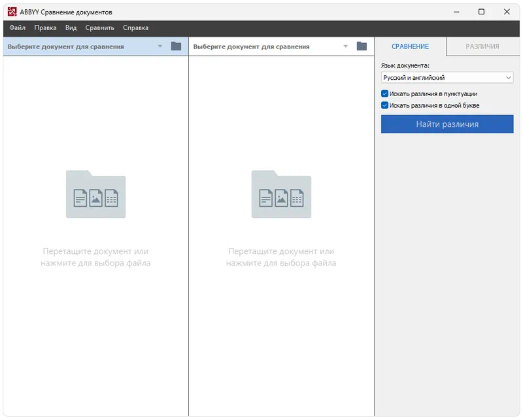
Task: Click large folder image in left pane
Action: 95,194
